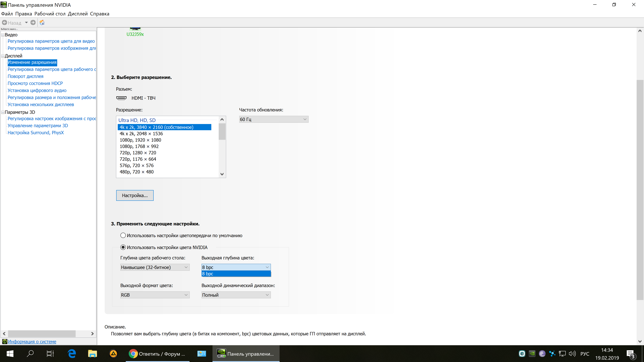Screen dimensions: 644x362
Task: Open network tray icon
Action: (562, 354)
